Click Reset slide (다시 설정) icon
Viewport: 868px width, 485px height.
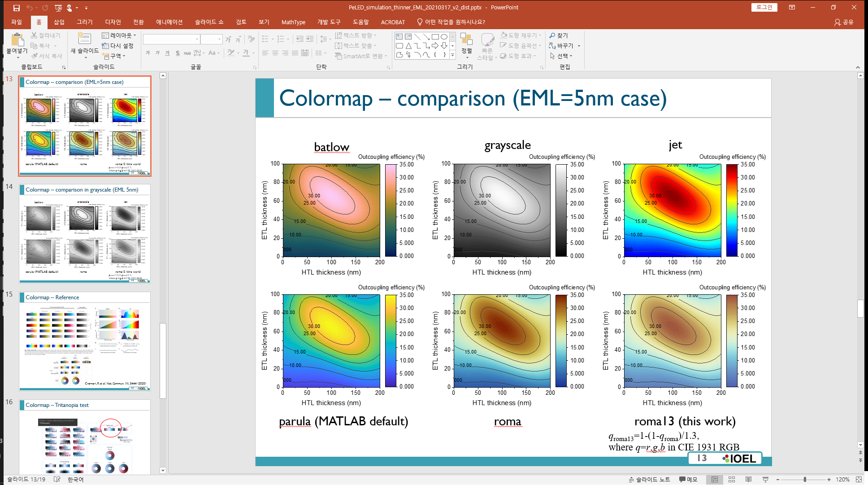coord(117,46)
